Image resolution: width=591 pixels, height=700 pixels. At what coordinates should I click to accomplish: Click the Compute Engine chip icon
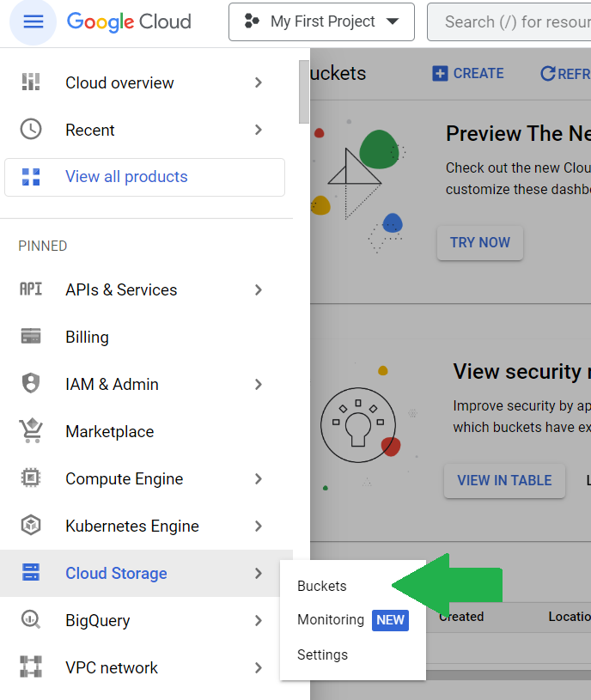pos(31,478)
